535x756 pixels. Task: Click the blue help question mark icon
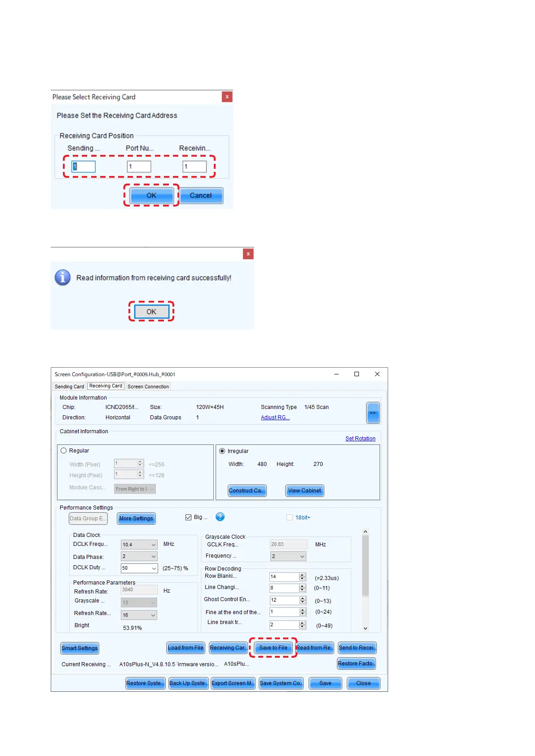click(220, 517)
